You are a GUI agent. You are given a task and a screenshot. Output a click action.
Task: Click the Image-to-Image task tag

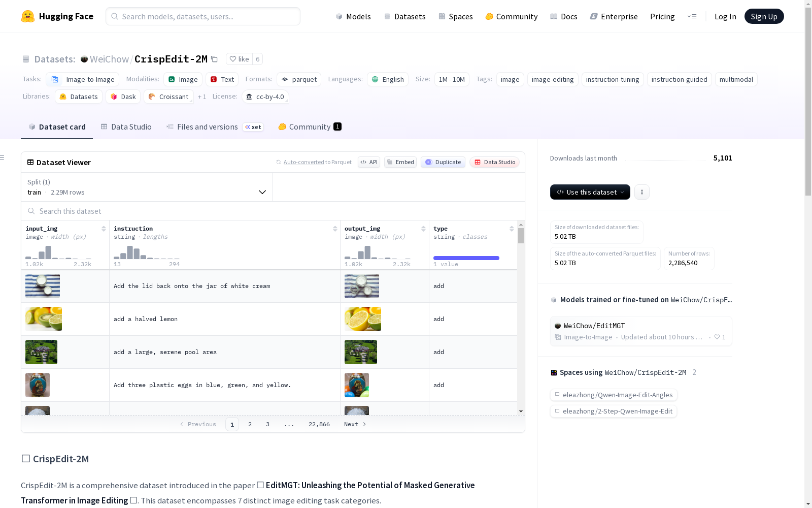(x=83, y=79)
